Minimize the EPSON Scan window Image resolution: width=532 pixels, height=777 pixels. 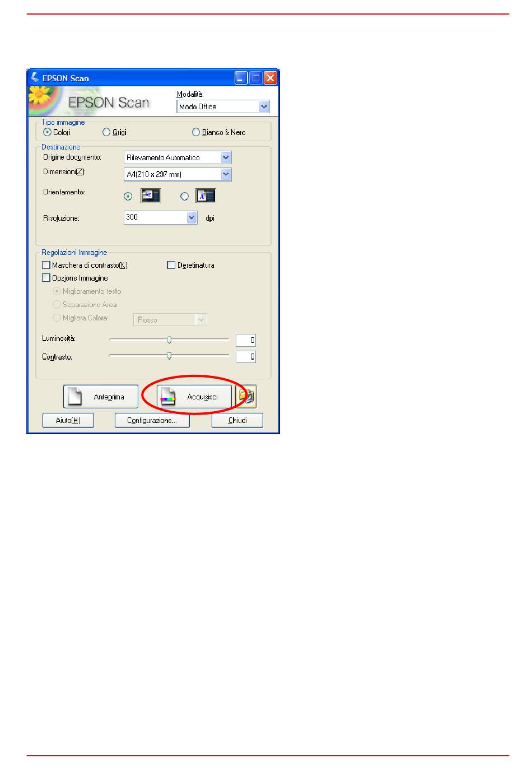pos(241,78)
